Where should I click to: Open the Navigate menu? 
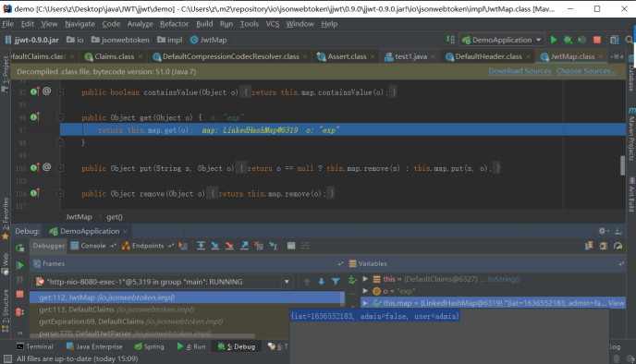coord(79,24)
